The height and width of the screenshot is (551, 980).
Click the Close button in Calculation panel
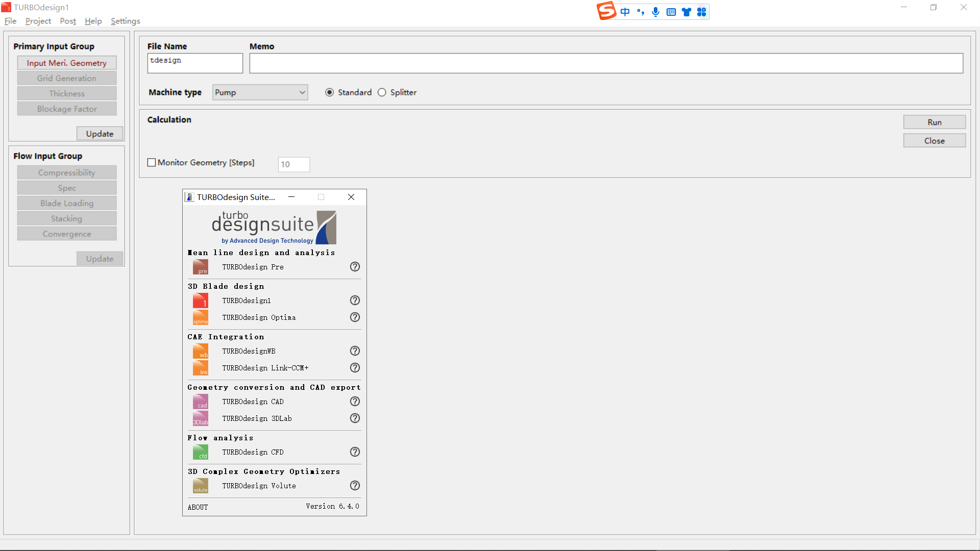coord(934,141)
